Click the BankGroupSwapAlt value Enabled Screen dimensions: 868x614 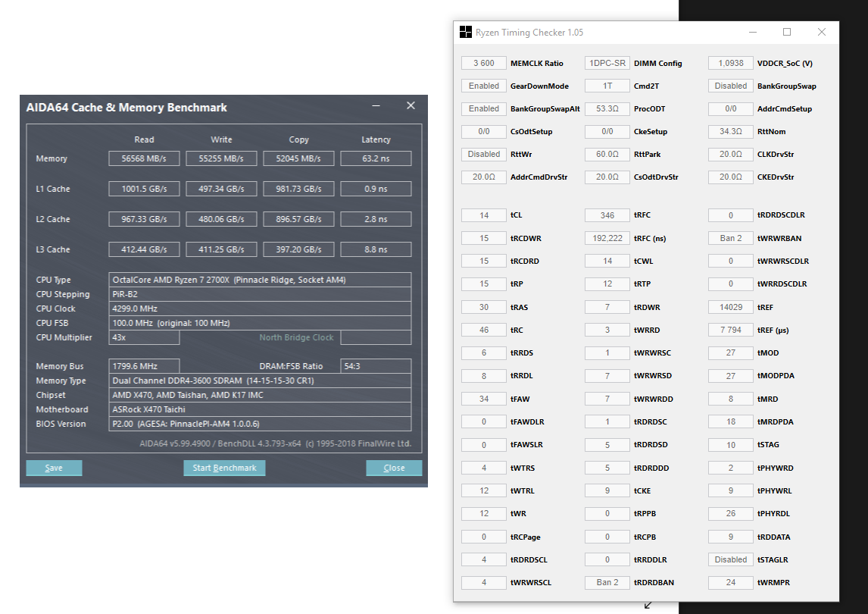[x=484, y=108]
